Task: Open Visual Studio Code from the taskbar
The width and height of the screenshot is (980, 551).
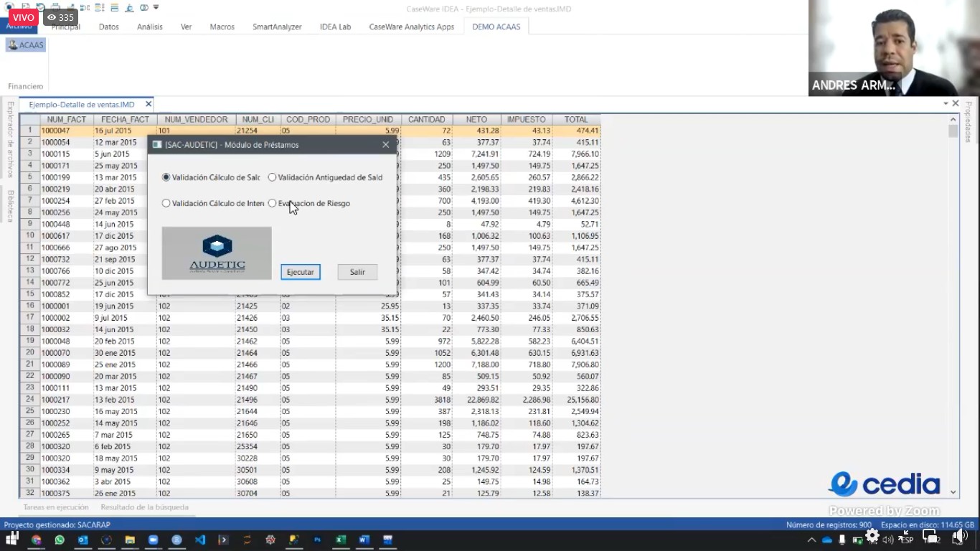Action: pyautogui.click(x=200, y=540)
